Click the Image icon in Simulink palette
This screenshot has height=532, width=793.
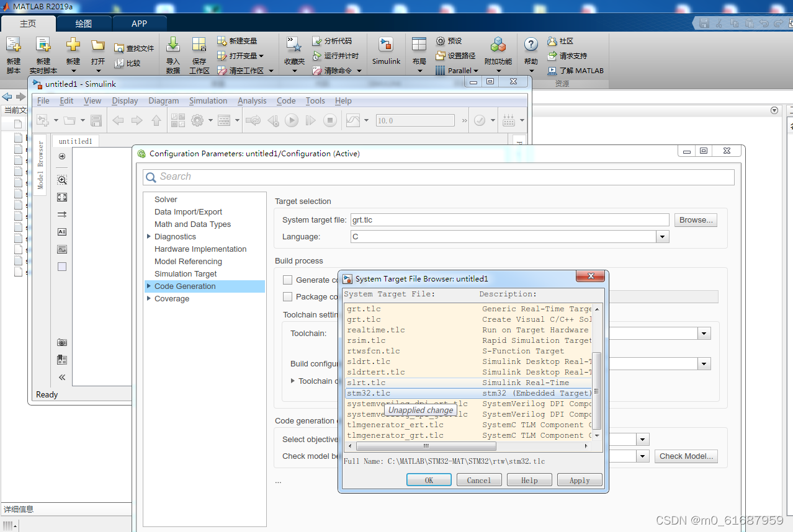(62, 249)
